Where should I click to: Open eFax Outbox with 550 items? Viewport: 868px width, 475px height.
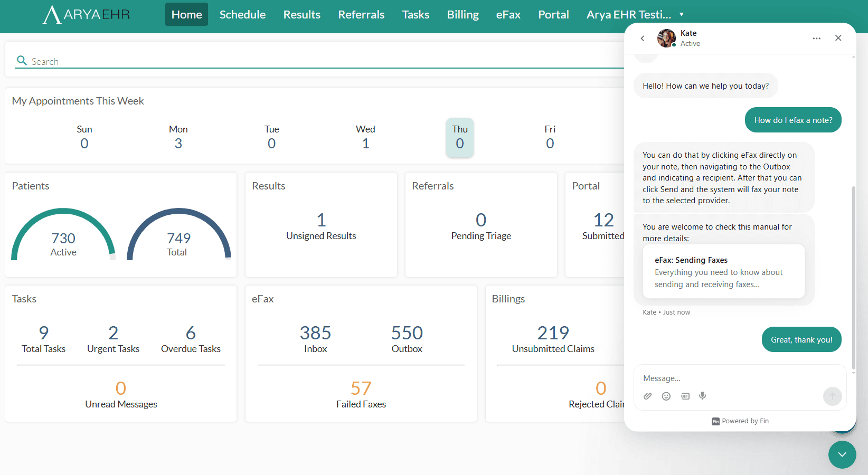click(x=407, y=339)
